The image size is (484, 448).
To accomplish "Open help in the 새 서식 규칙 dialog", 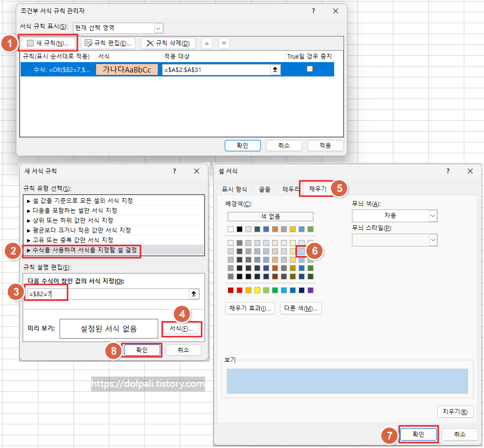I will pos(174,171).
